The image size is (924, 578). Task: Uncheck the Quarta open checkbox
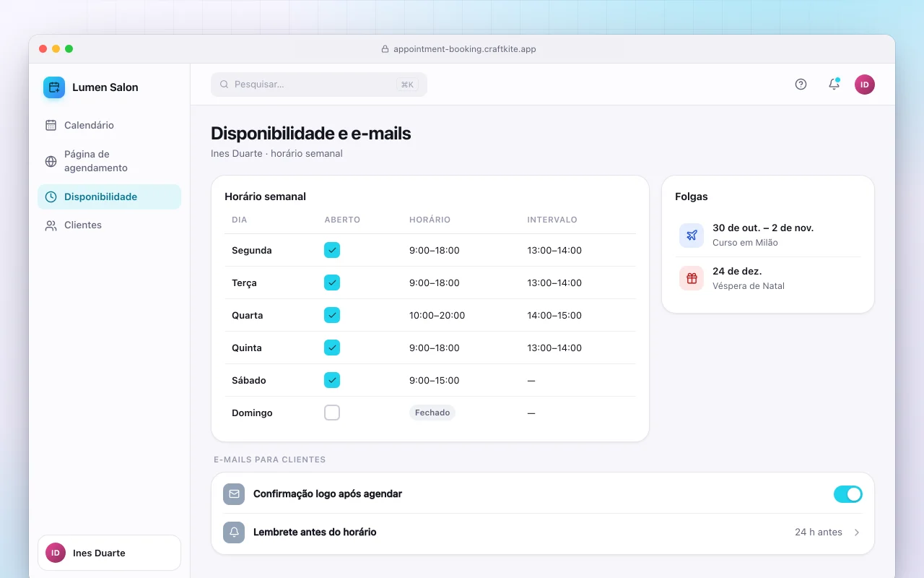point(332,315)
